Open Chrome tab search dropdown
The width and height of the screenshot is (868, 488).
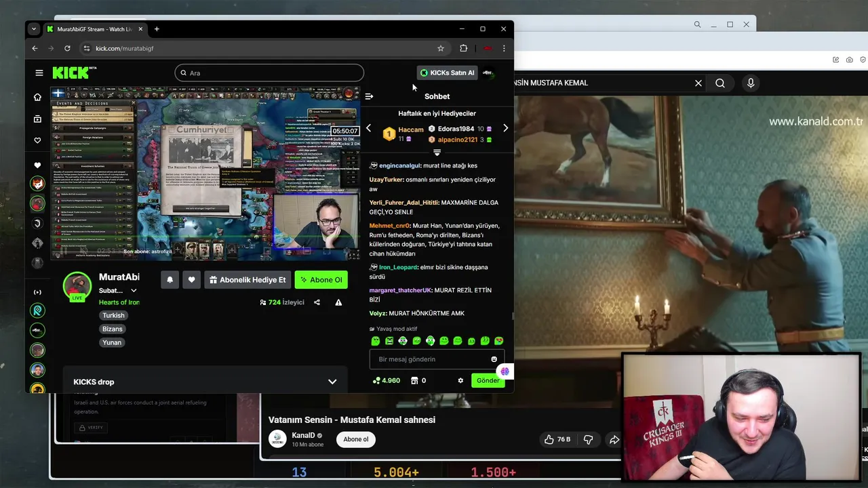33,29
